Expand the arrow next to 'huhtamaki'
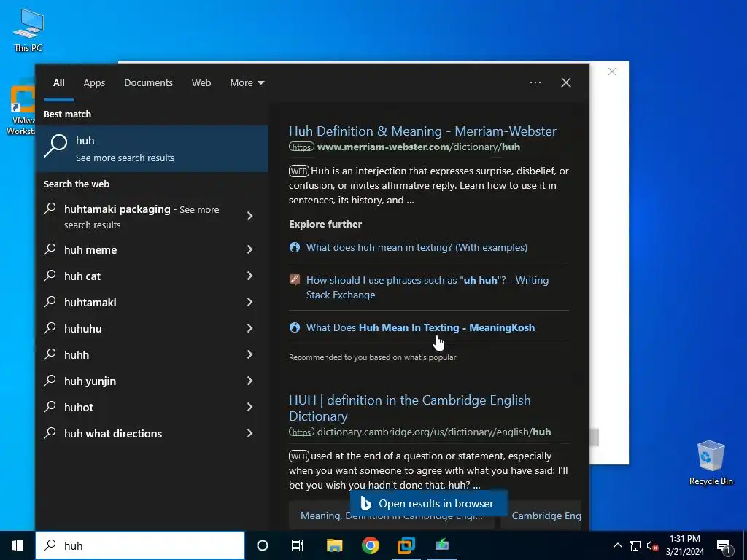 (x=249, y=302)
